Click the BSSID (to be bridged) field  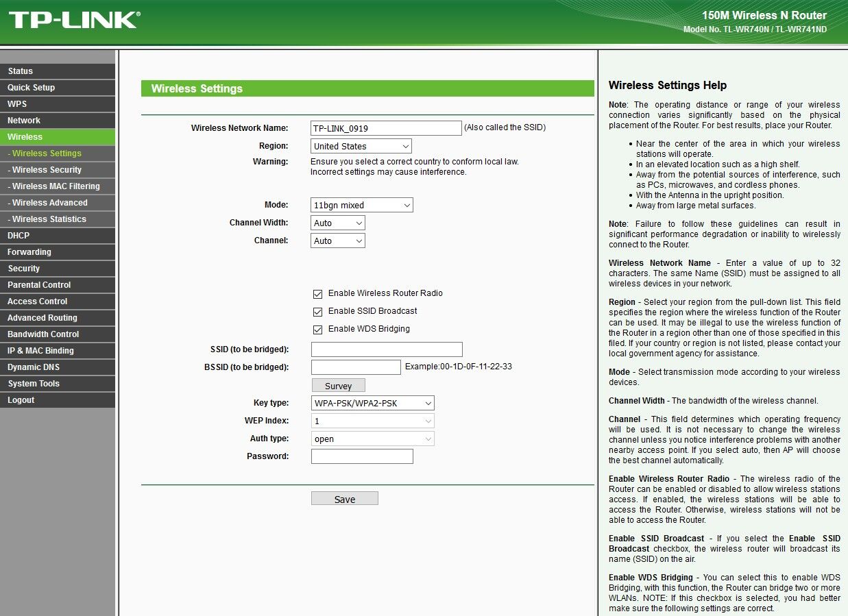356,367
